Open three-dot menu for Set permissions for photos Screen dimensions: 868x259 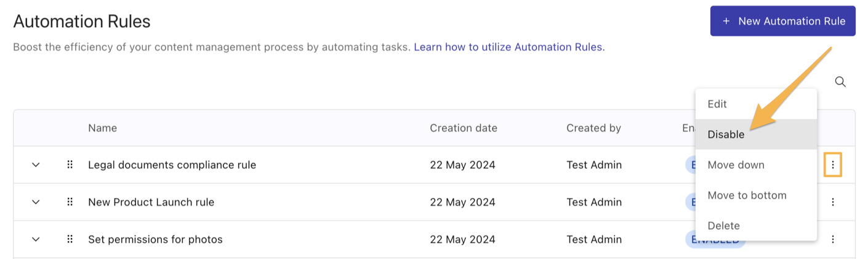pyautogui.click(x=833, y=239)
